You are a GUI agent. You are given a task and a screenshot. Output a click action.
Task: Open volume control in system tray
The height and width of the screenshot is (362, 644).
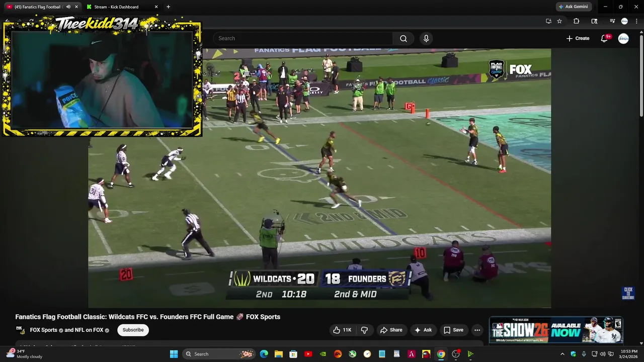point(603,354)
